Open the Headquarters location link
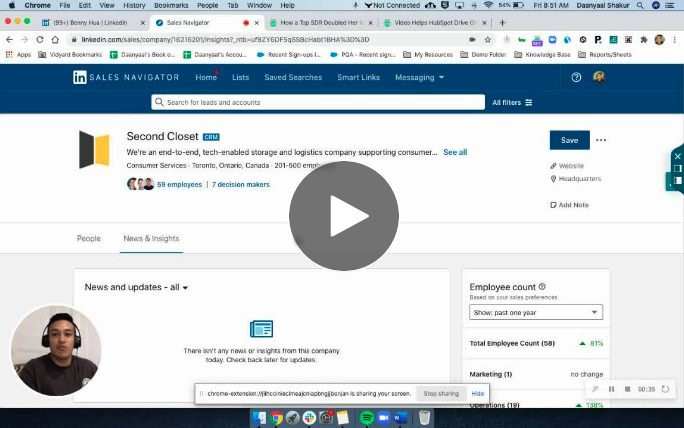The image size is (684, 428). tap(576, 178)
